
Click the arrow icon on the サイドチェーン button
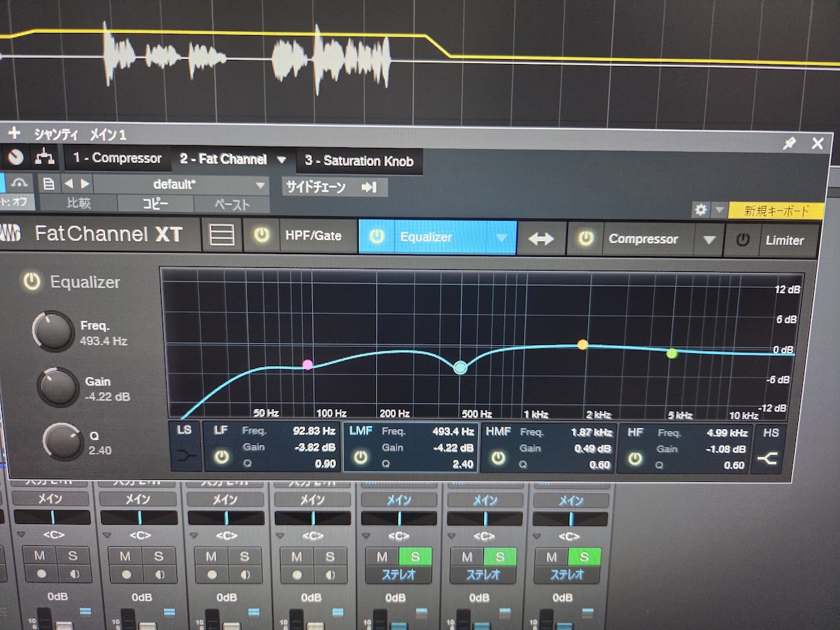[369, 187]
